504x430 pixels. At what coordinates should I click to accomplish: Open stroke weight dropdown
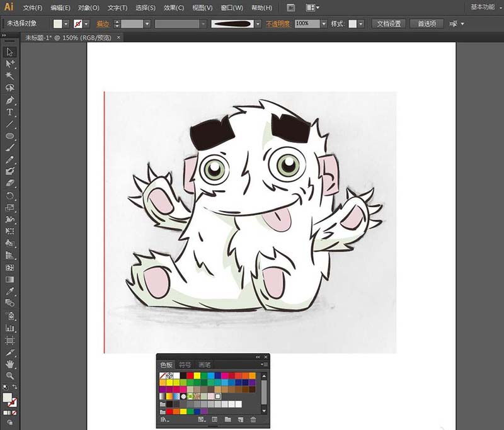[x=147, y=24]
